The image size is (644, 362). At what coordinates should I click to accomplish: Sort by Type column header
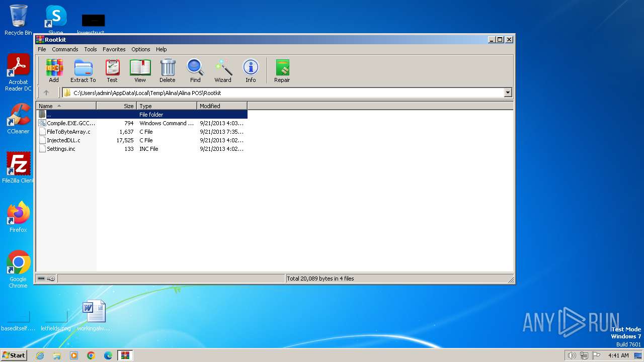167,106
